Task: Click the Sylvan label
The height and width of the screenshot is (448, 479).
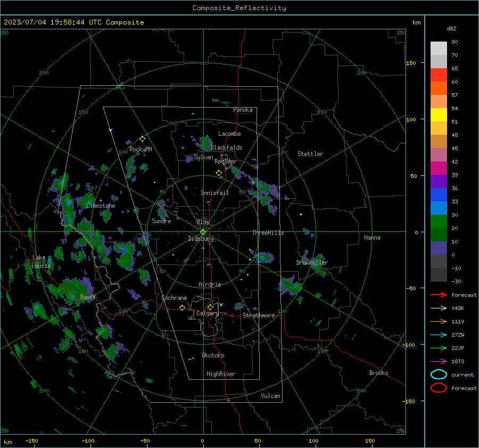Action: point(203,157)
